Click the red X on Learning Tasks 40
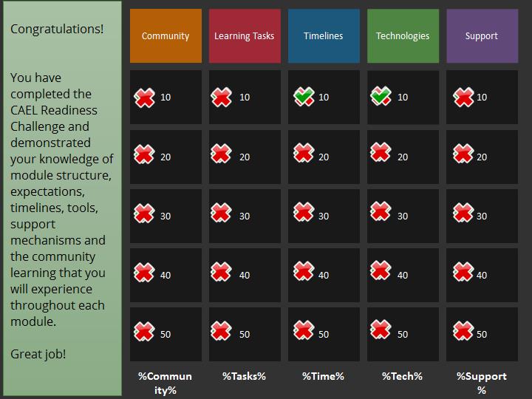532x399 pixels. tap(221, 272)
